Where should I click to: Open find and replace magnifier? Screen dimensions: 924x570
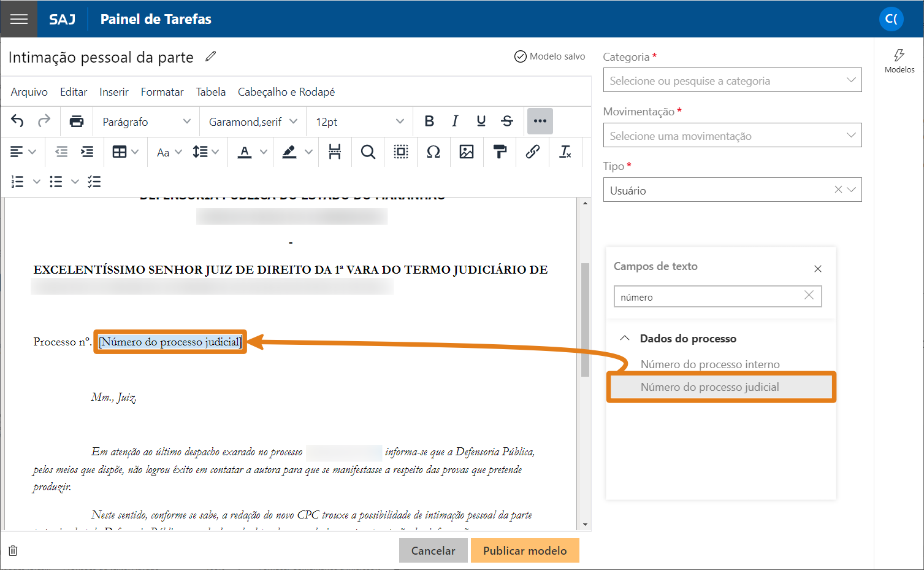[x=368, y=152]
